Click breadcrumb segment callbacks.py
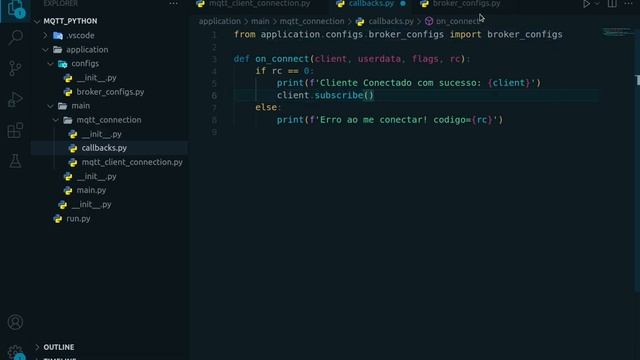Screen dimensions: 640x360 point(391,21)
